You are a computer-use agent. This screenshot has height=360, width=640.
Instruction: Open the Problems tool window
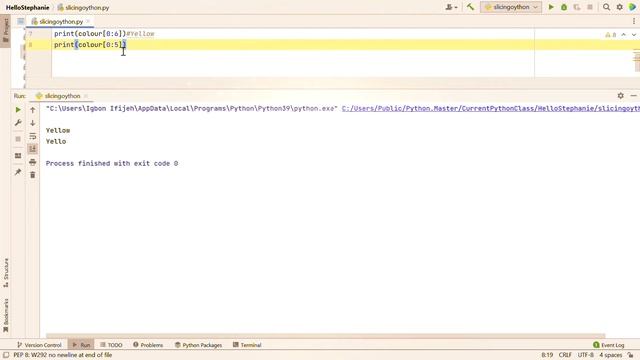coord(148,345)
